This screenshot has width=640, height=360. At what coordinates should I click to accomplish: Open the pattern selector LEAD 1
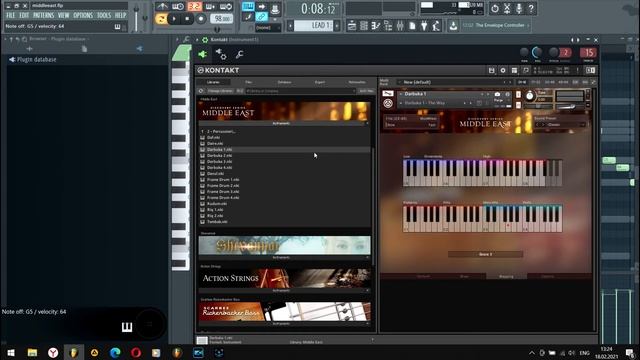tap(314, 25)
